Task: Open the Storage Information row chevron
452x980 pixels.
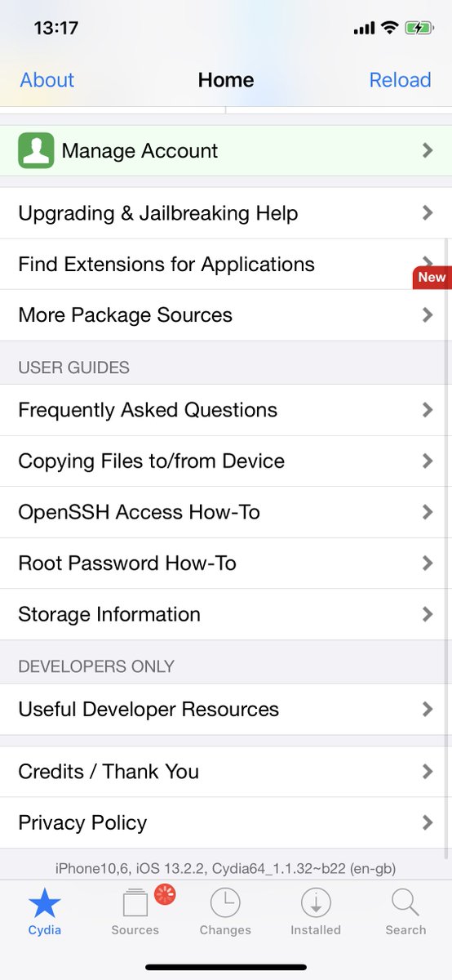Action: point(428,614)
